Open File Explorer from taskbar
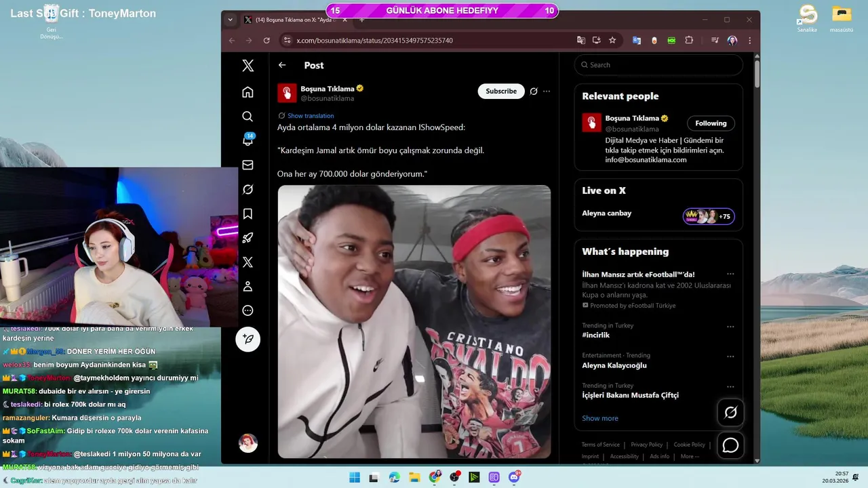The image size is (868, 488). click(x=414, y=477)
